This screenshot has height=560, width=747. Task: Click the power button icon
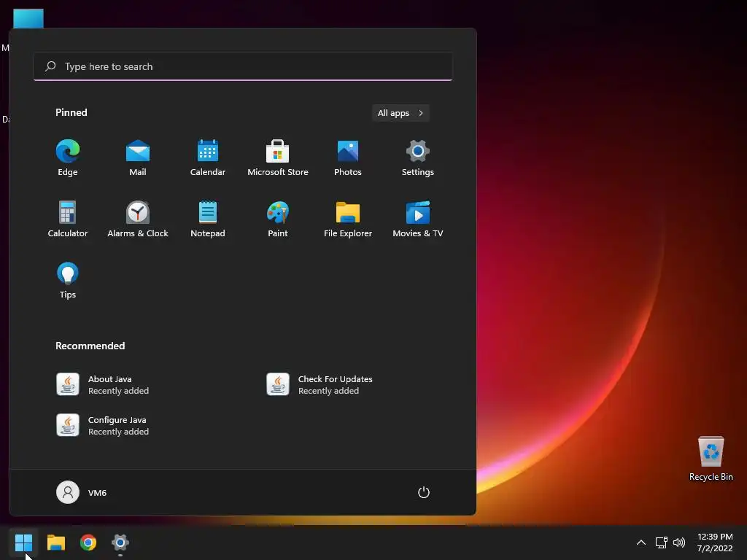pos(424,492)
